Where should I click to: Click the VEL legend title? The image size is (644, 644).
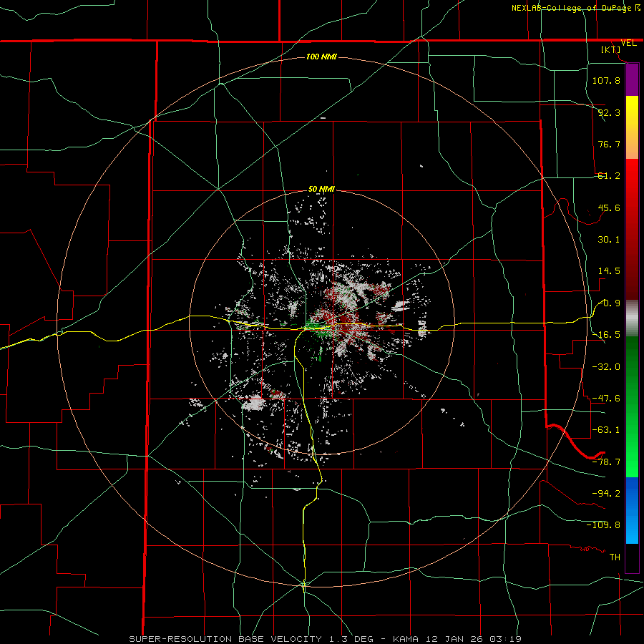point(628,43)
